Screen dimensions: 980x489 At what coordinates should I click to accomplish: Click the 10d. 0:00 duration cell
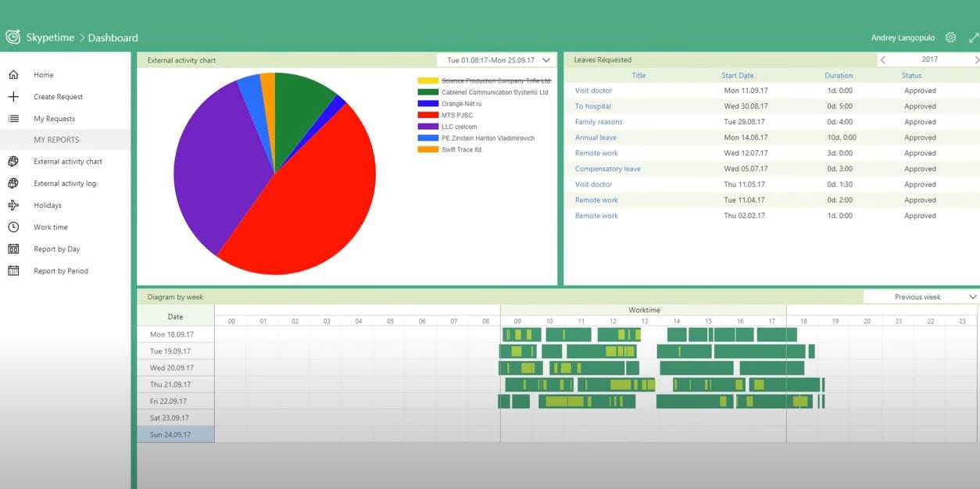point(841,137)
